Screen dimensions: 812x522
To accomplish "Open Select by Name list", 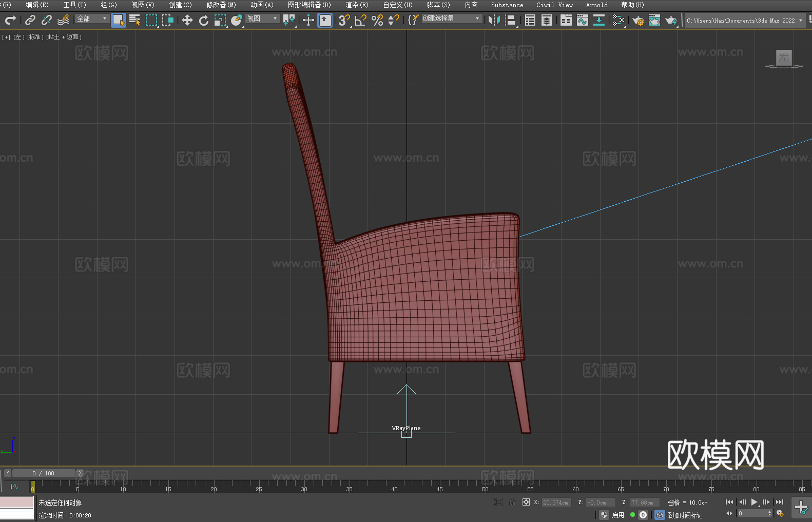I will pos(135,20).
